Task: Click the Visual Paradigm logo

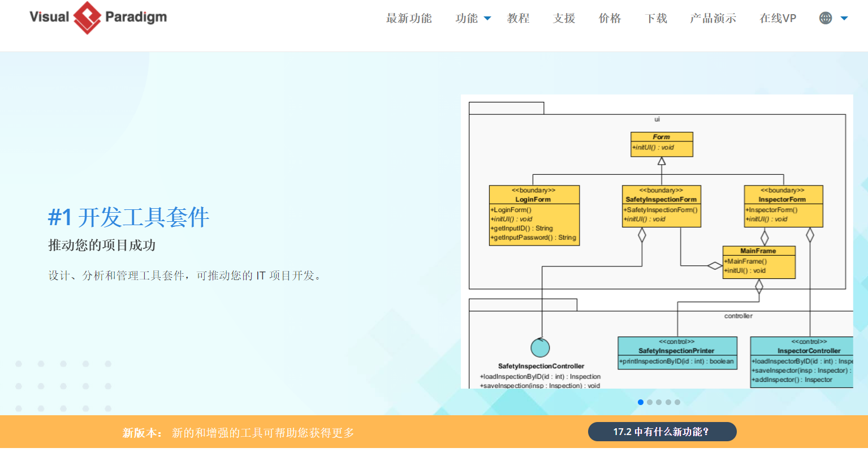Action: point(98,18)
